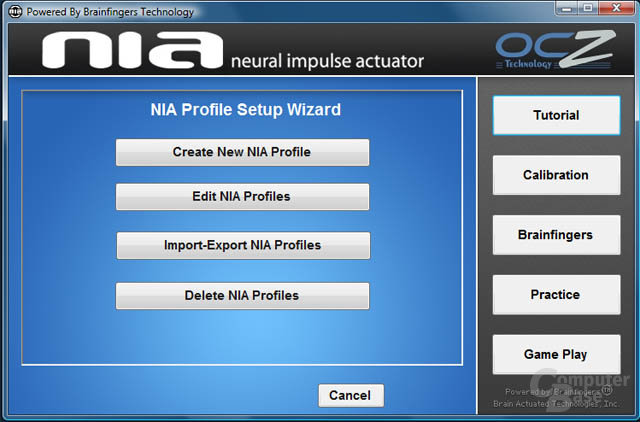Screen dimensions: 640x422
Task: Click the large nia logo
Action: [x=132, y=50]
